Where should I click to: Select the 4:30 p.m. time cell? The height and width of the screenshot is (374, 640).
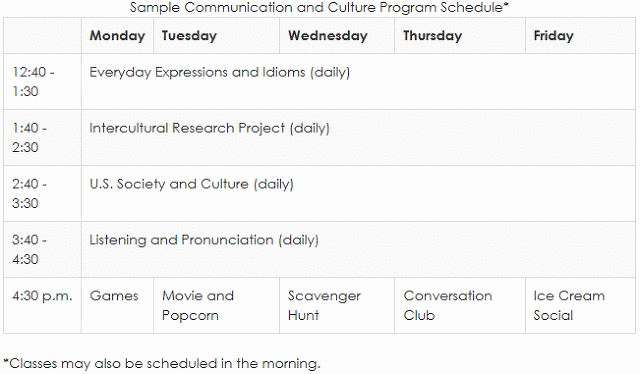[x=42, y=305]
